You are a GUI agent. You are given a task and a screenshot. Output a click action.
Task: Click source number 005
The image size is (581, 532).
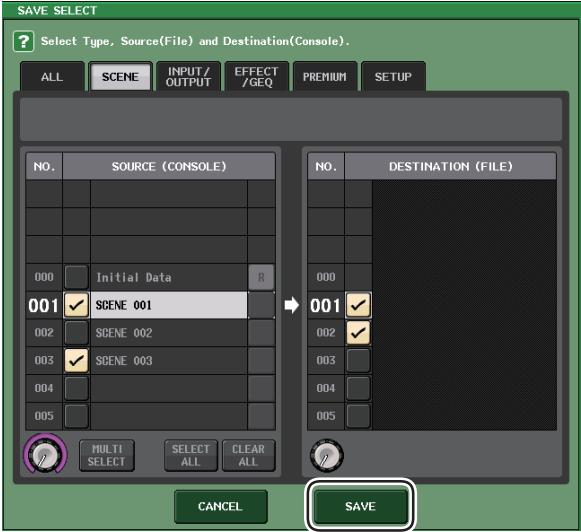pyautogui.click(x=44, y=416)
